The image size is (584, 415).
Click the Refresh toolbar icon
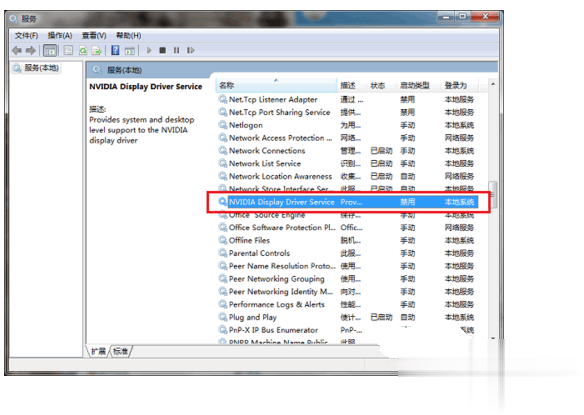(83, 50)
